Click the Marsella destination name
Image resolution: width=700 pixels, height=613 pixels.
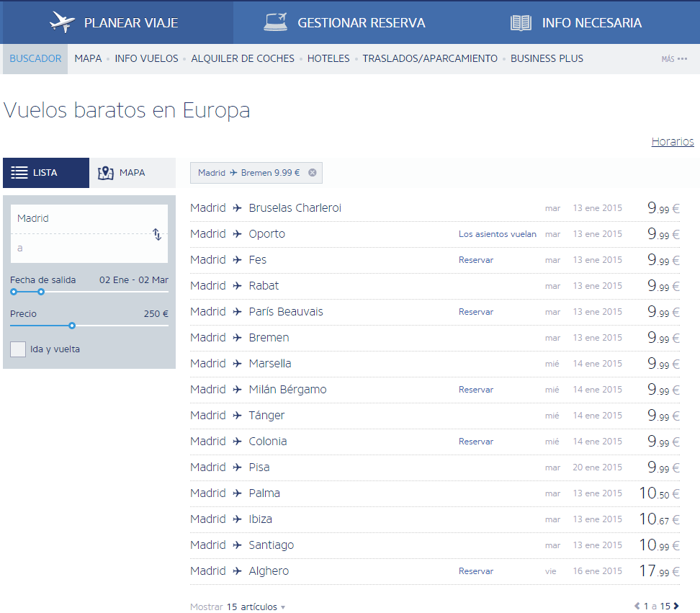(269, 364)
